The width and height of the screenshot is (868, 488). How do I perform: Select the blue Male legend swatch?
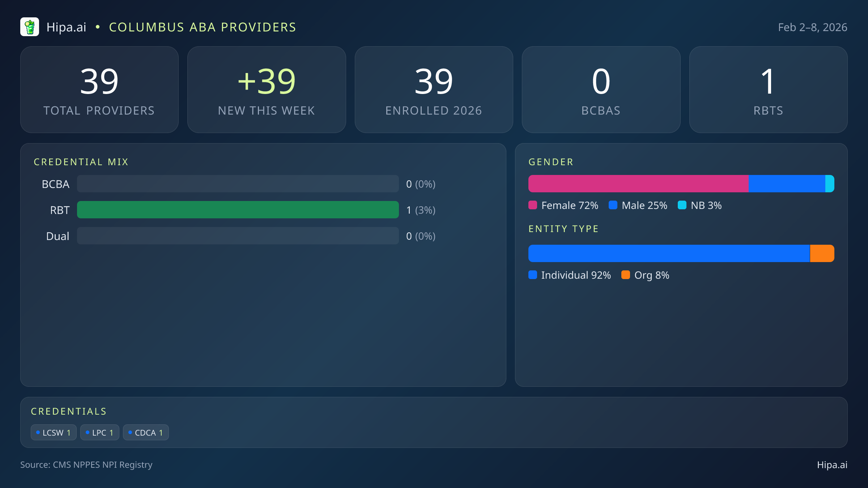[613, 205]
